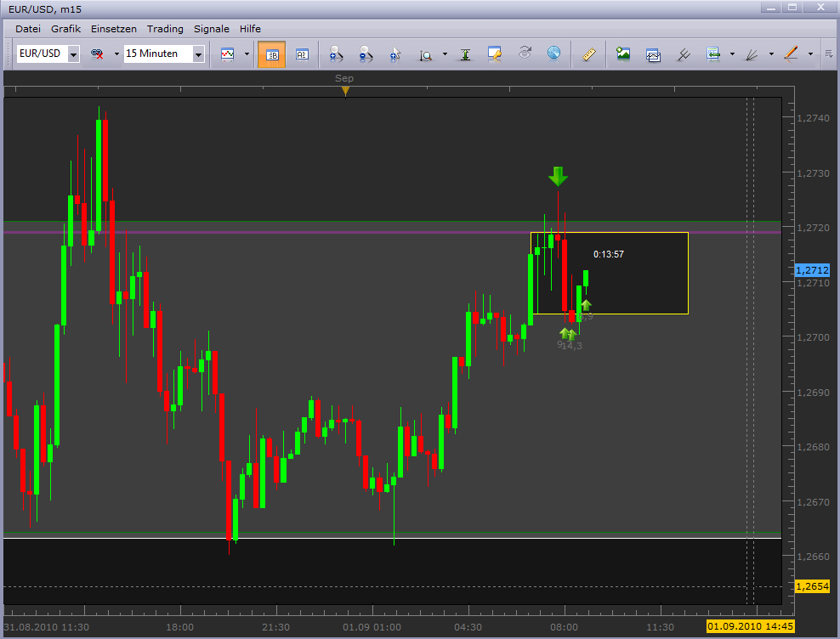This screenshot has width=840, height=639.
Task: Click the insert indicator green arrow icon
Action: pyautogui.click(x=713, y=54)
